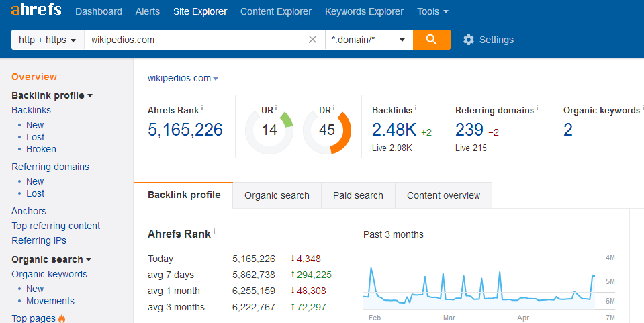This screenshot has height=323, width=644.
Task: Collapse the Backlink profile sidebar section
Action: pyautogui.click(x=52, y=95)
